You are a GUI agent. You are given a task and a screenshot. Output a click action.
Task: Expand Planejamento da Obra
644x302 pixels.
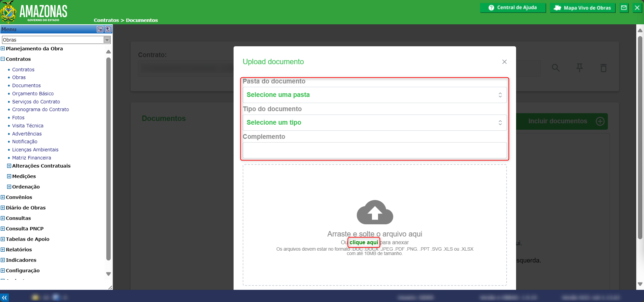tap(3, 49)
